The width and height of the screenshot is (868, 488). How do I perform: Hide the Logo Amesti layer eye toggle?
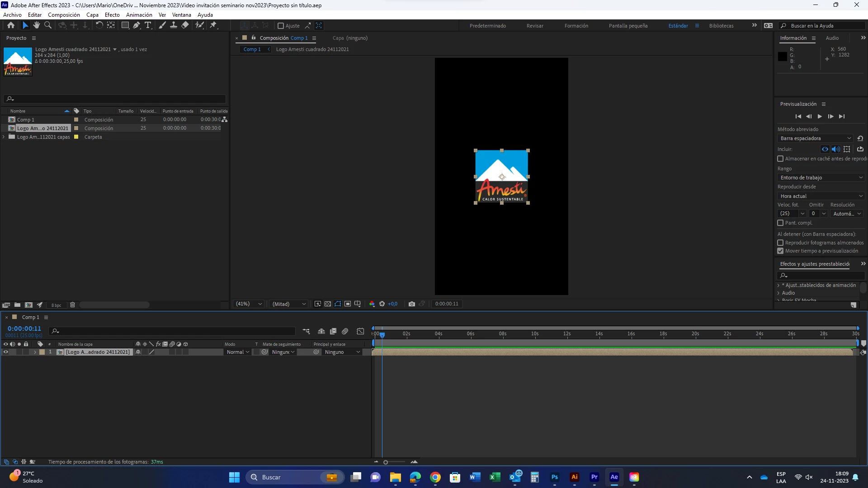pos(5,352)
